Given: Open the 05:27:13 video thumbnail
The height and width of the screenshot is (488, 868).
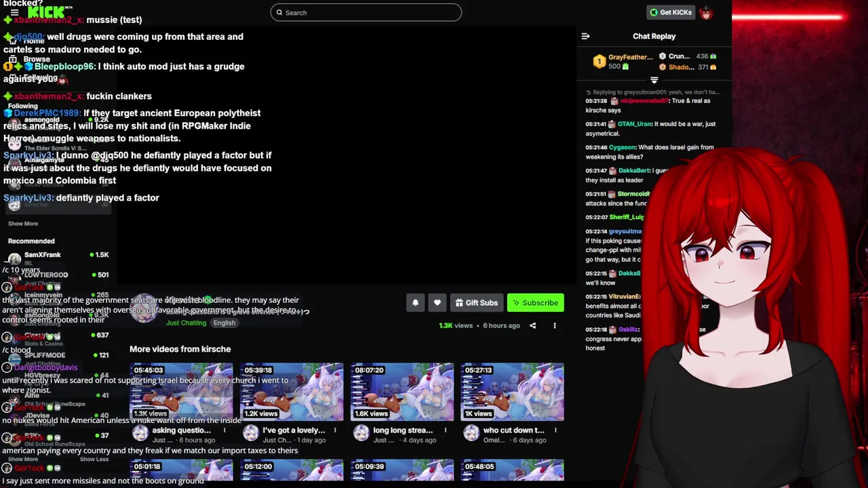Looking at the screenshot, I should pyautogui.click(x=512, y=392).
